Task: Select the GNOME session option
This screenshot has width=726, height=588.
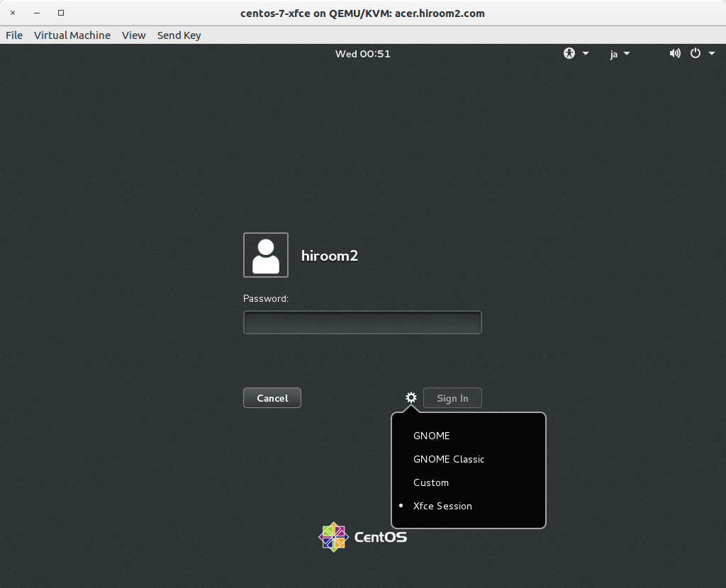Action: point(432,436)
